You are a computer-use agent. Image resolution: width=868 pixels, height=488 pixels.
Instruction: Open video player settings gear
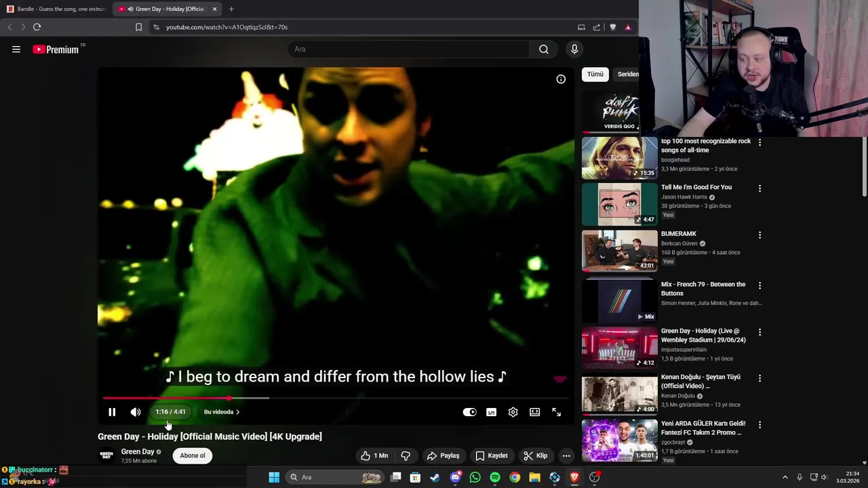pos(513,412)
